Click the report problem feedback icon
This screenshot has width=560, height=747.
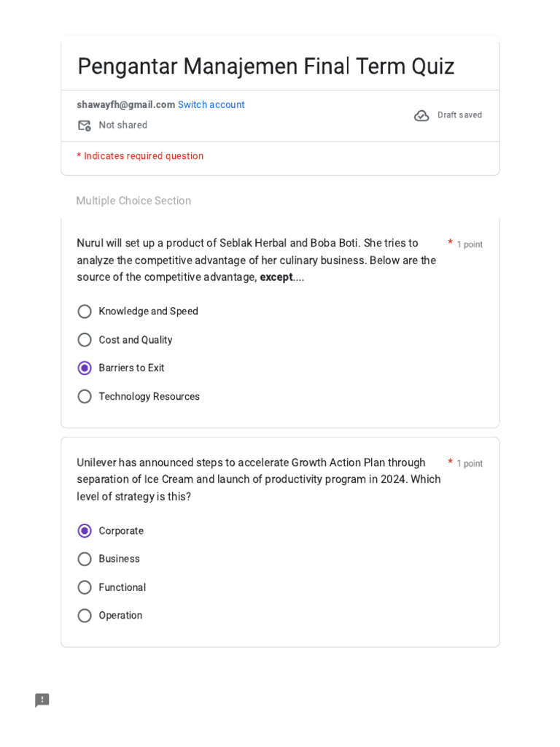(x=42, y=700)
